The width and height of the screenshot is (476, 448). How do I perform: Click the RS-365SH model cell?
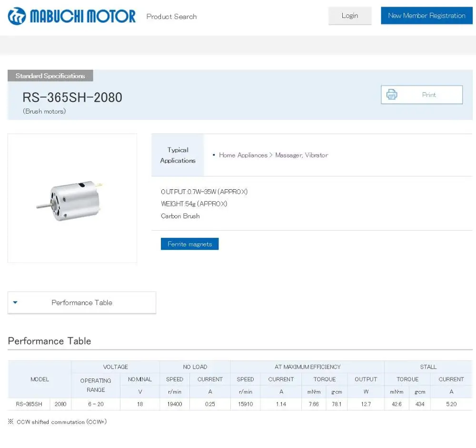coord(29,404)
